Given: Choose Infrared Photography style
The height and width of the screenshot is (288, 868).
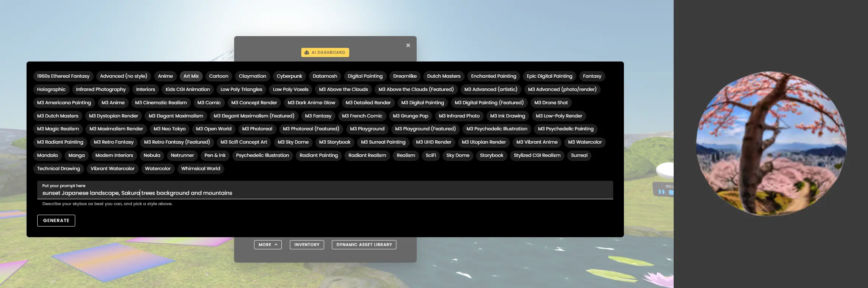Looking at the screenshot, I should [101, 89].
